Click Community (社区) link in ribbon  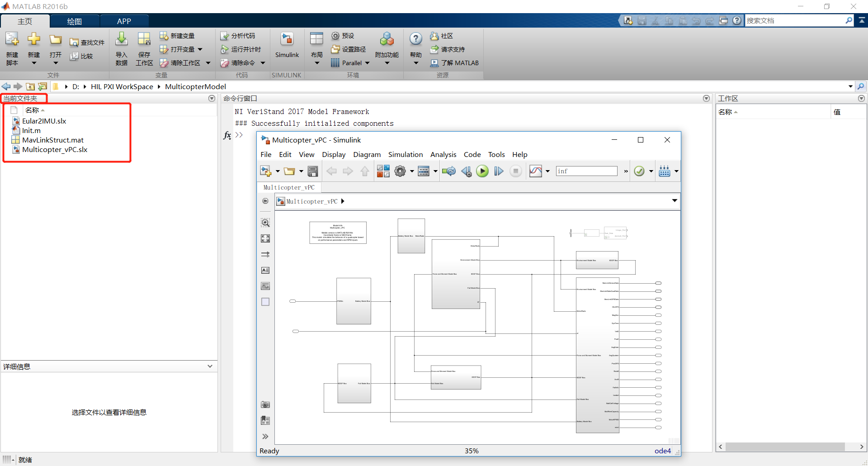(441, 36)
